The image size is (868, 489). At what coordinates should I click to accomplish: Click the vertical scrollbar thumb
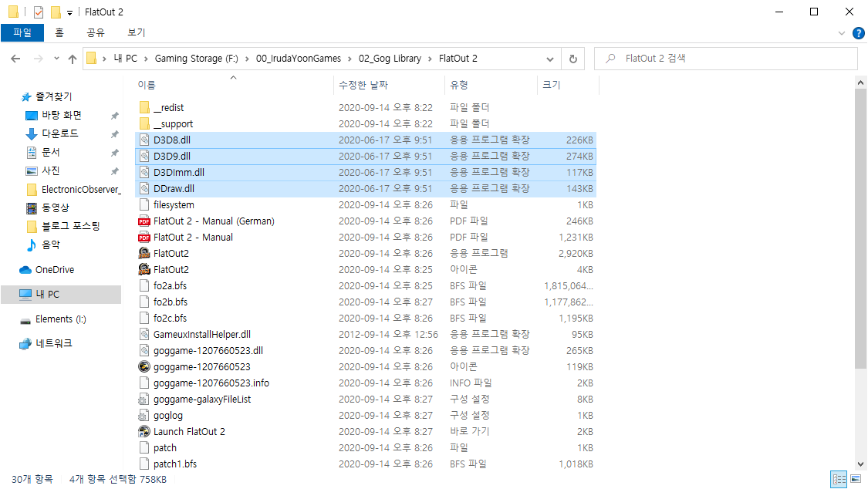pos(860,228)
